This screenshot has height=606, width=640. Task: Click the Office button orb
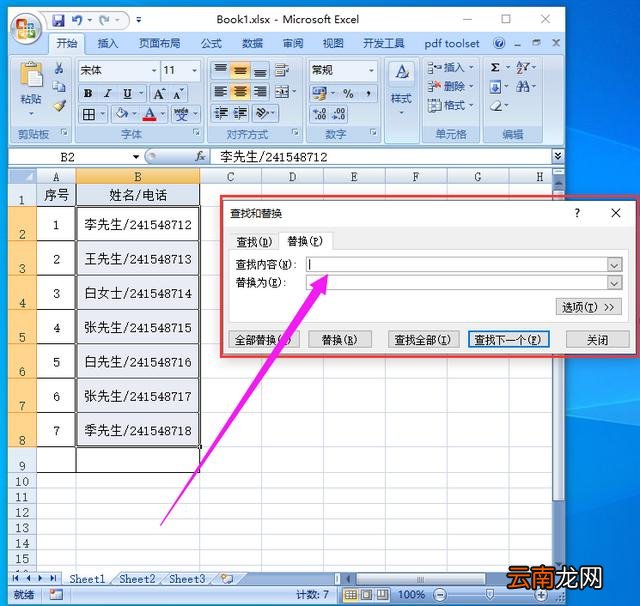tap(26, 29)
